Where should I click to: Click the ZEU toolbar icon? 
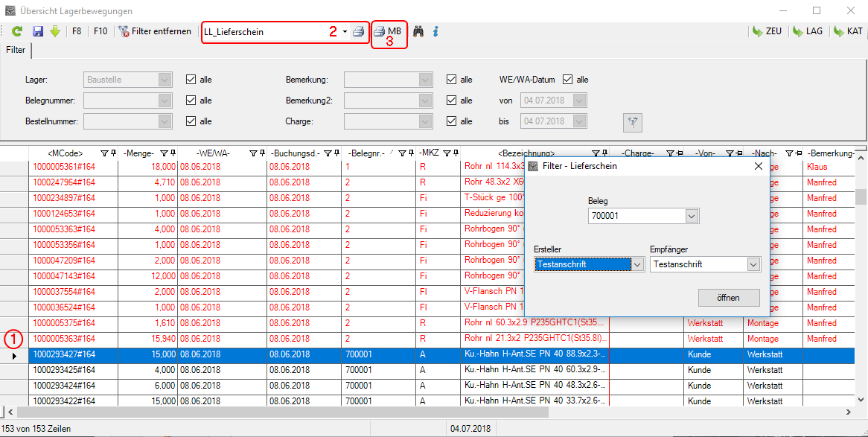point(766,32)
